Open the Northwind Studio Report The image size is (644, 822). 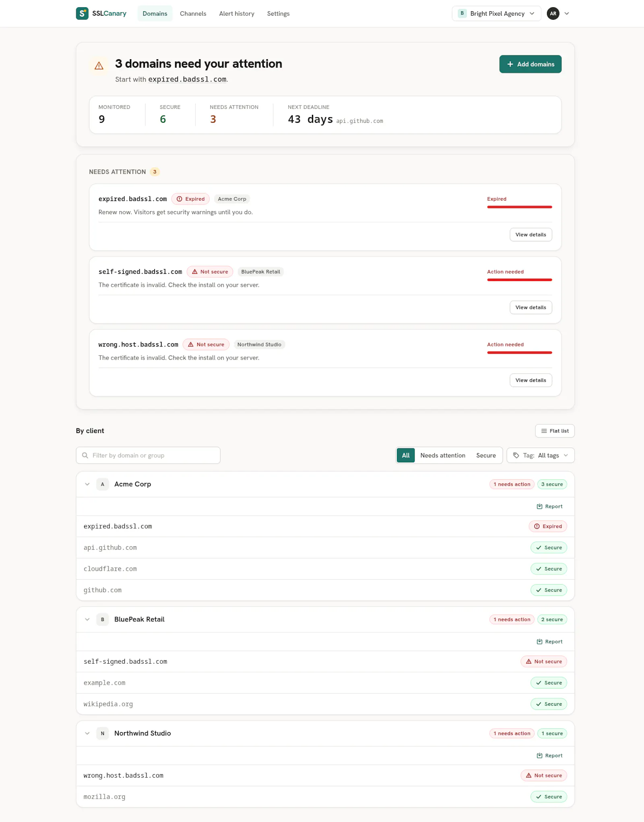pyautogui.click(x=550, y=756)
